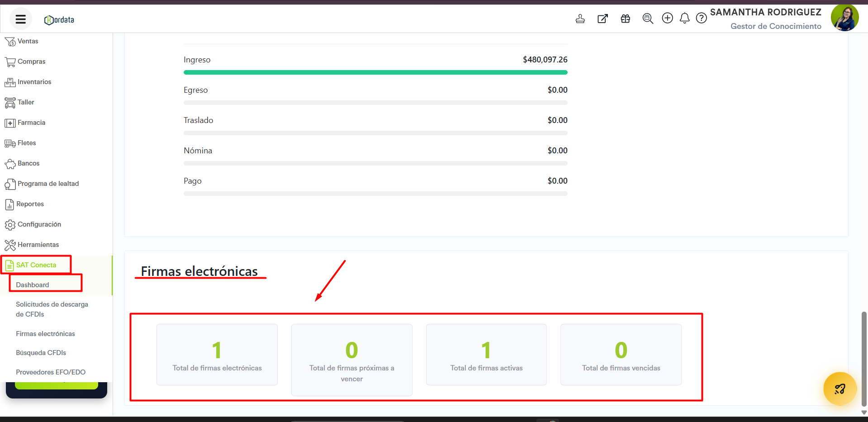
Task: Click the gift box icon
Action: click(625, 19)
